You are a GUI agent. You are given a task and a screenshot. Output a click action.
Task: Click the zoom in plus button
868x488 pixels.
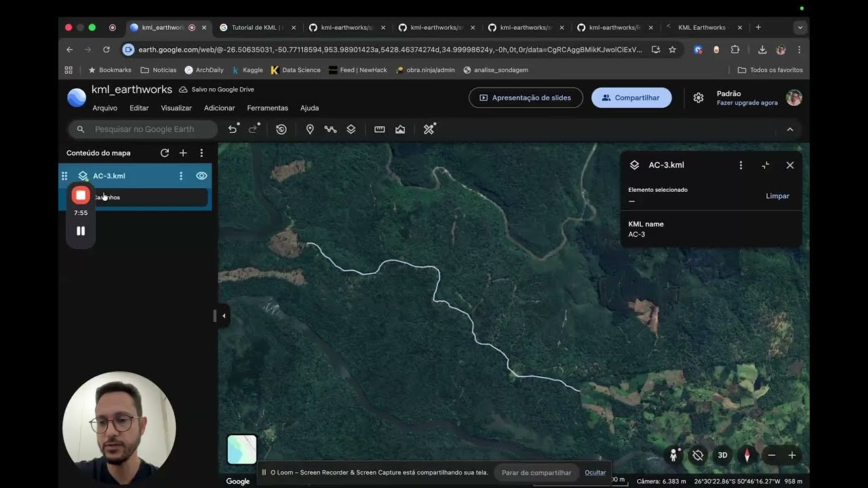pos(791,455)
